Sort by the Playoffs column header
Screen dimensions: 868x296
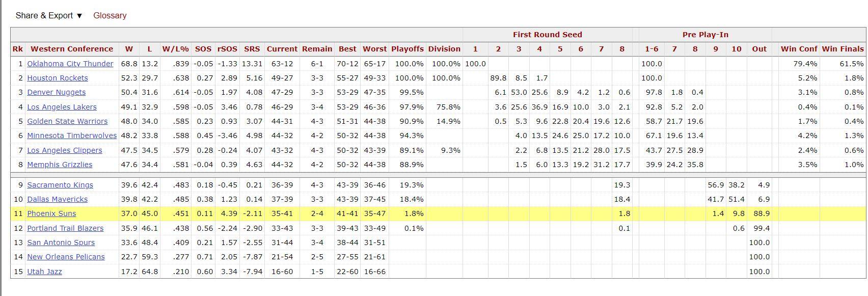[x=408, y=49]
